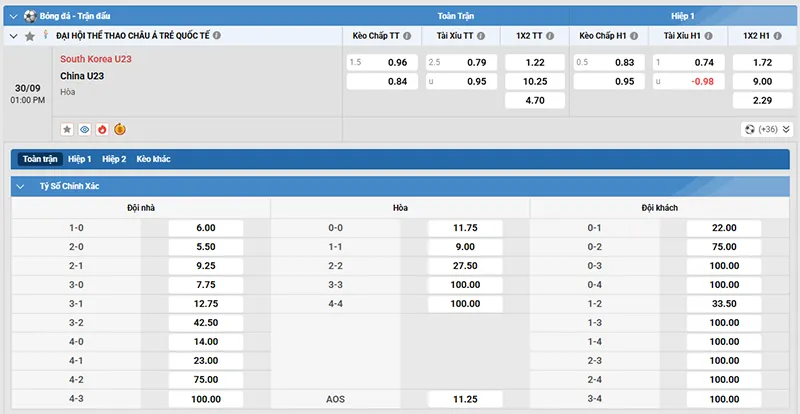
Task: Pick 1X2 first-half home odds 1.72
Action: click(x=763, y=63)
